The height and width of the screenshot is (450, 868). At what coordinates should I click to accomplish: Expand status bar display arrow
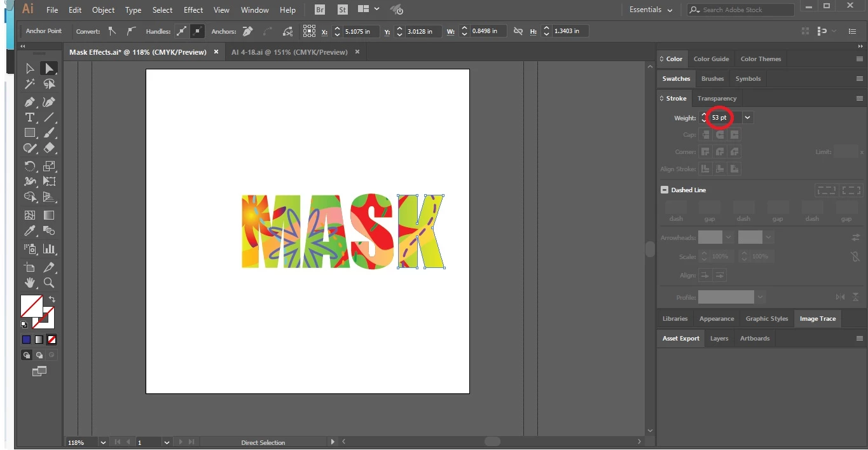333,442
